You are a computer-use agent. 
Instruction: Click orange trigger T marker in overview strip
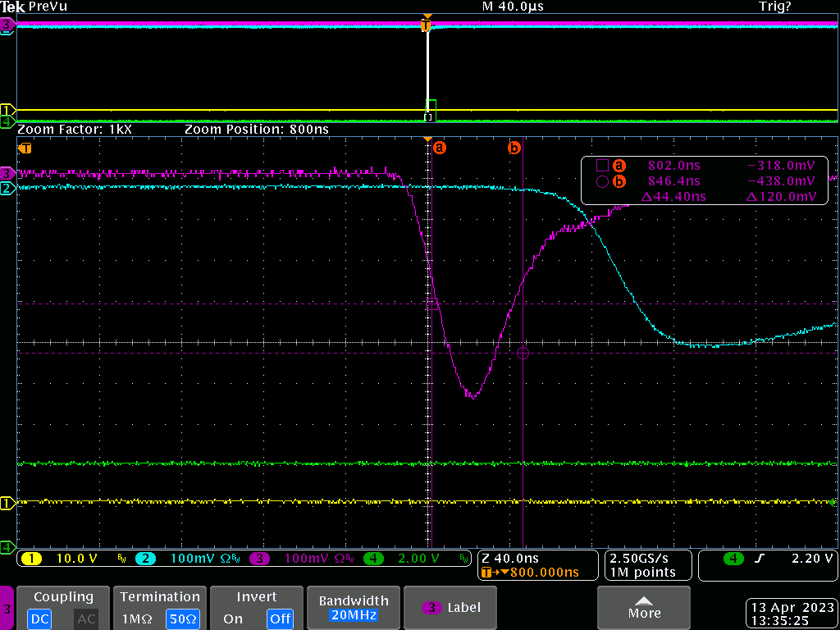coord(425,26)
